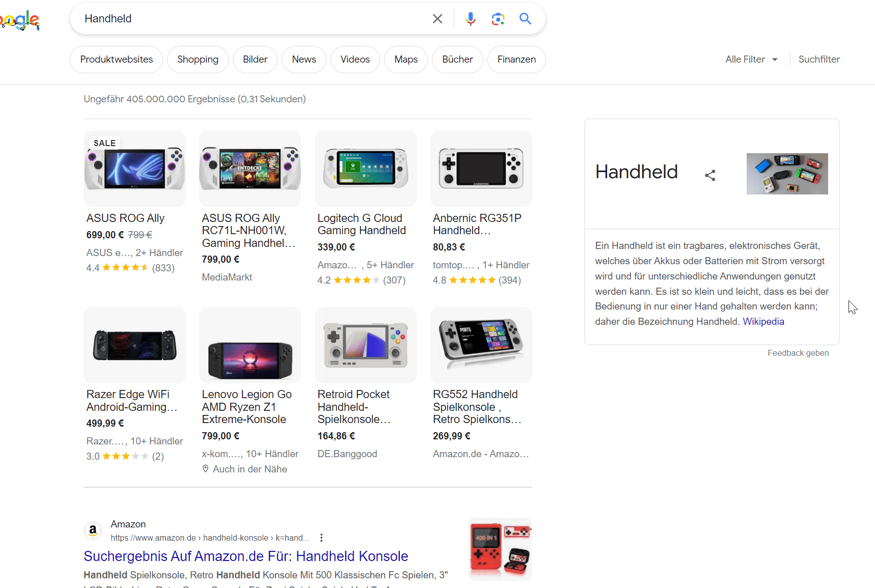The height and width of the screenshot is (588, 875).
Task: Start voice search with the microphone icon
Action: pos(471,19)
